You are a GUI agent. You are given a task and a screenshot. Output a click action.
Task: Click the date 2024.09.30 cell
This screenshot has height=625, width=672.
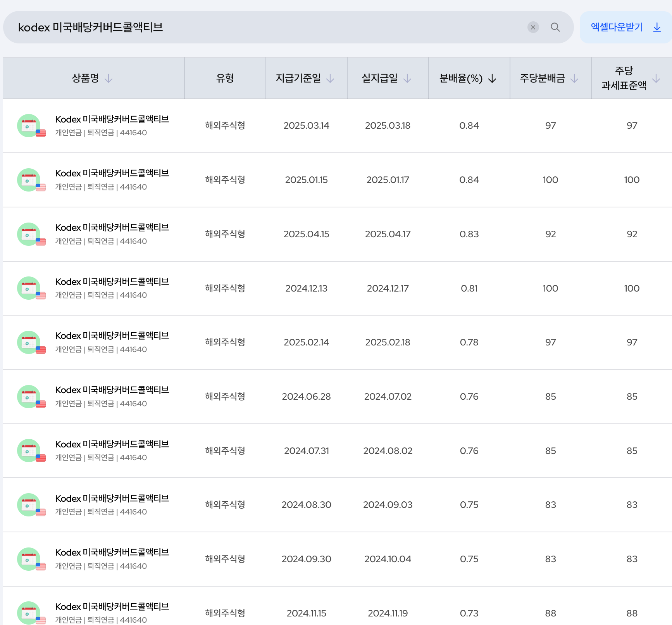307,559
